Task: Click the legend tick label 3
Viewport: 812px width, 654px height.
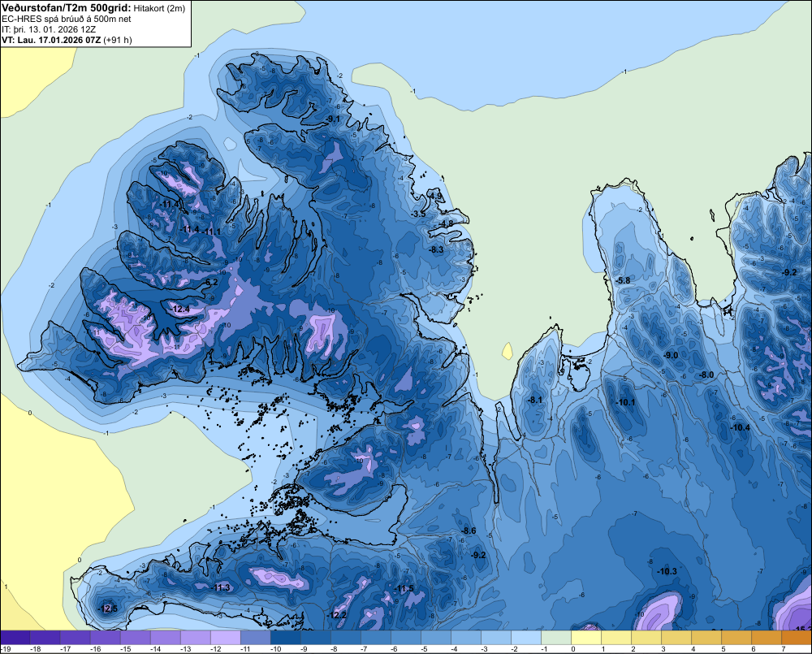Action: [x=663, y=649]
